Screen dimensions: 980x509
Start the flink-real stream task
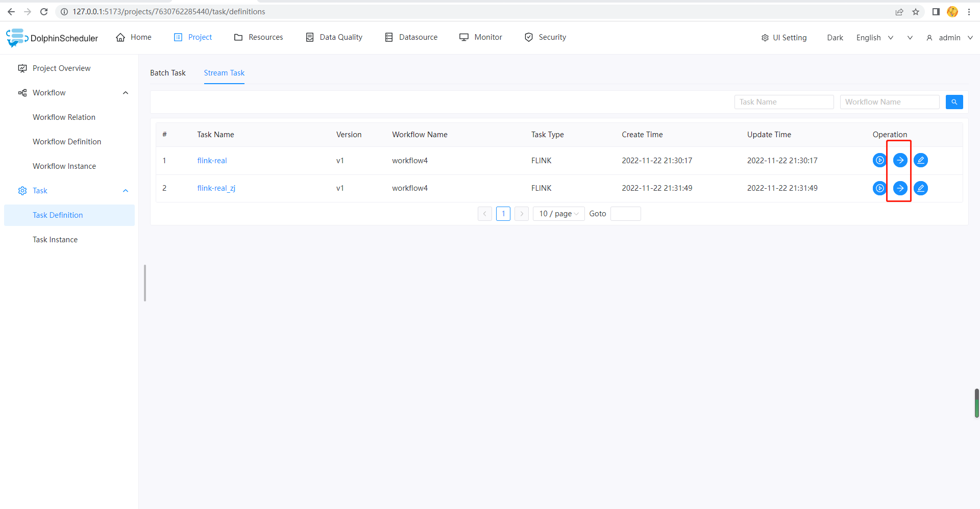879,160
